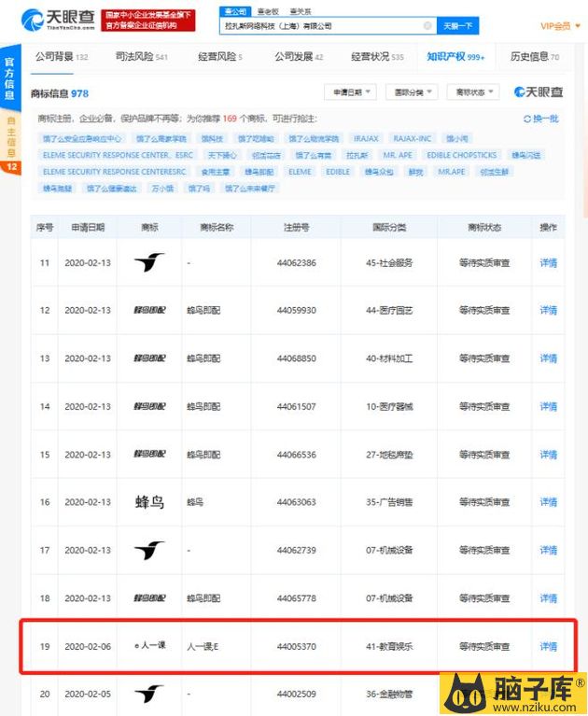Click the 拉扎斯 trademark tag
588x716 pixels.
click(x=357, y=155)
